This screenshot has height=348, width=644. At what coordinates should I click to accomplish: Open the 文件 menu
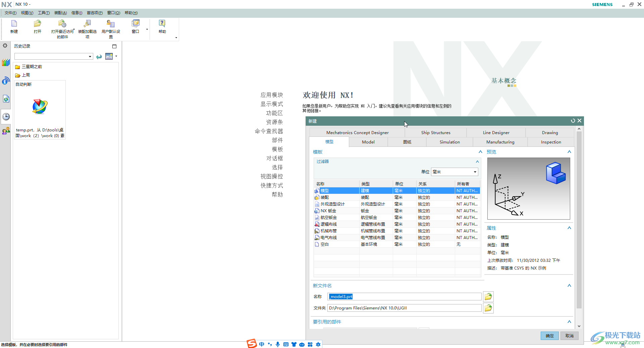coord(10,13)
